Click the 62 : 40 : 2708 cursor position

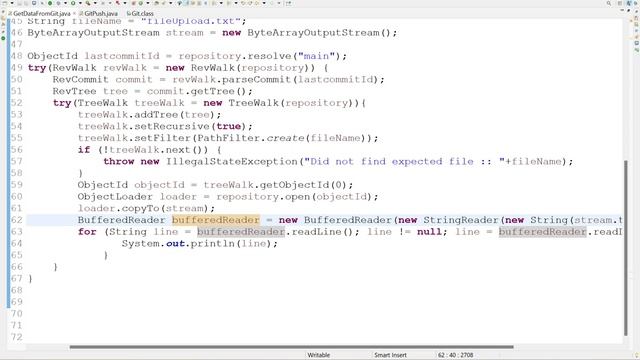[456, 355]
